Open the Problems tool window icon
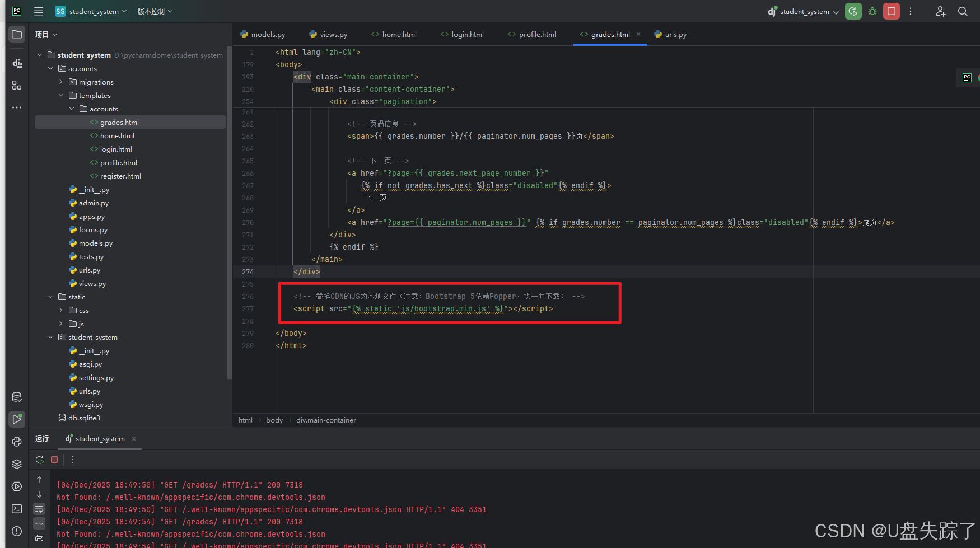Image resolution: width=980 pixels, height=548 pixels. [17, 531]
